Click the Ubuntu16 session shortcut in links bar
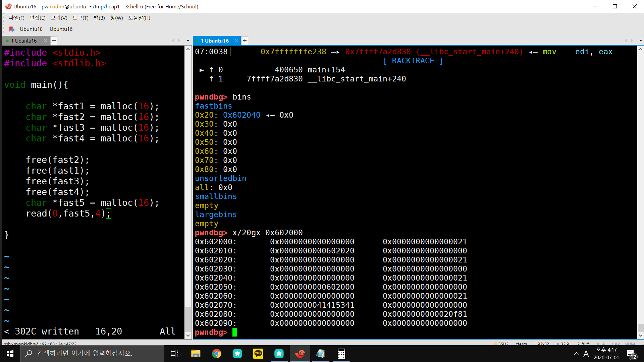644x362 pixels. [61, 29]
